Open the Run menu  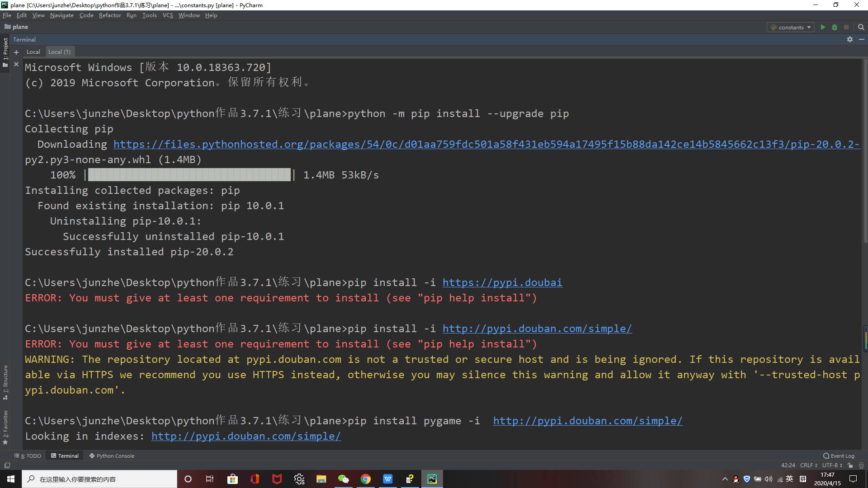[x=132, y=15]
